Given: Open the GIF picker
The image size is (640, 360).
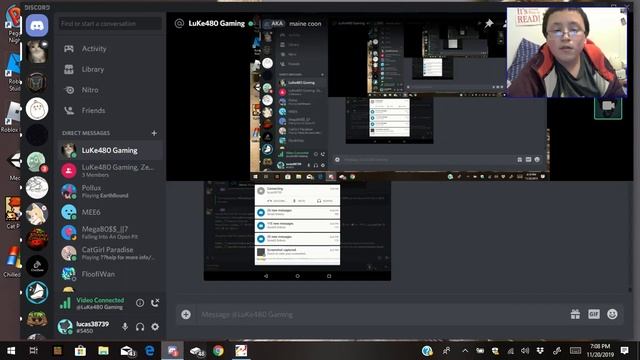Looking at the screenshot, I should coord(594,314).
